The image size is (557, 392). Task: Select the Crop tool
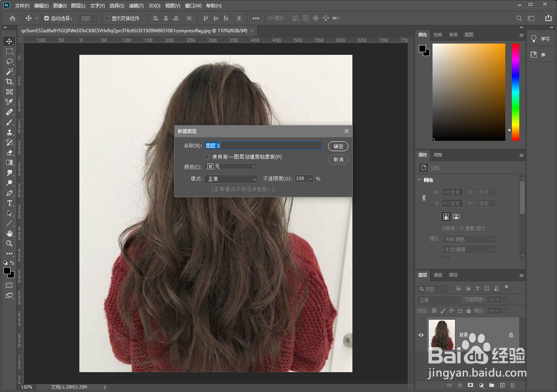(x=9, y=82)
